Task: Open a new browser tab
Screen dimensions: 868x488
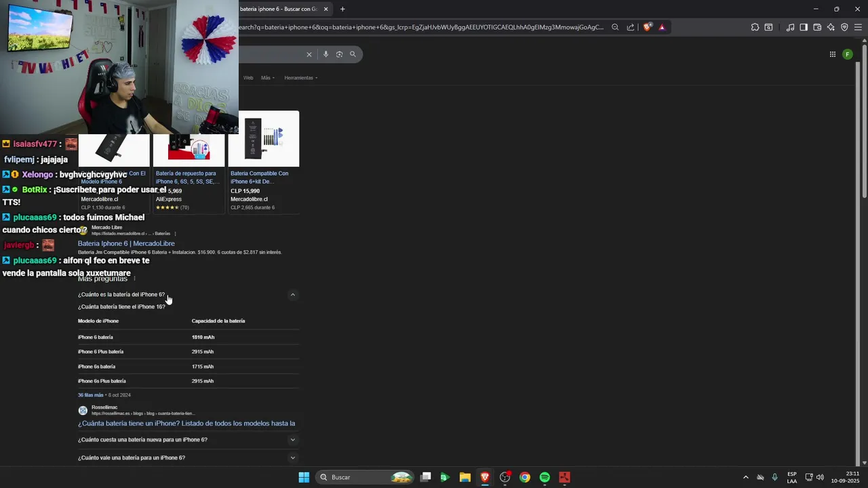Action: coord(342,9)
